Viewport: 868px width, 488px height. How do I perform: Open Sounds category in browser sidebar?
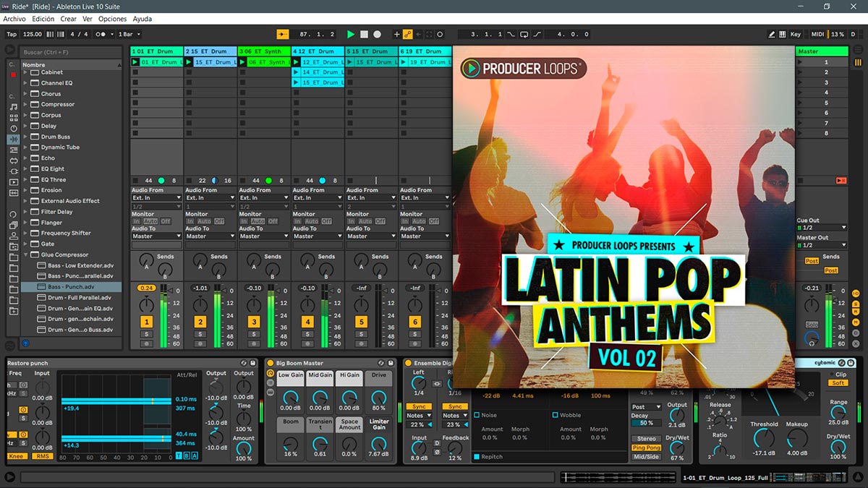click(x=14, y=107)
